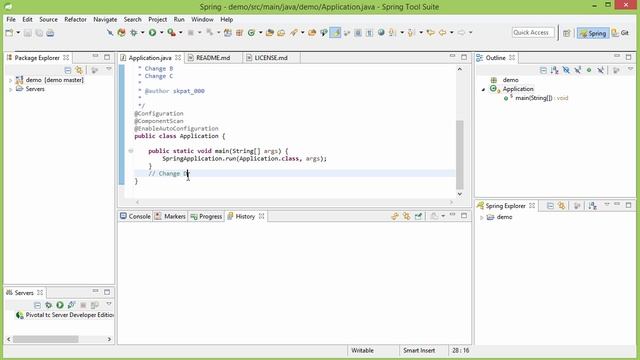640x360 pixels.
Task: Open the New file dropdown arrow
Action: pyautogui.click(x=18, y=33)
